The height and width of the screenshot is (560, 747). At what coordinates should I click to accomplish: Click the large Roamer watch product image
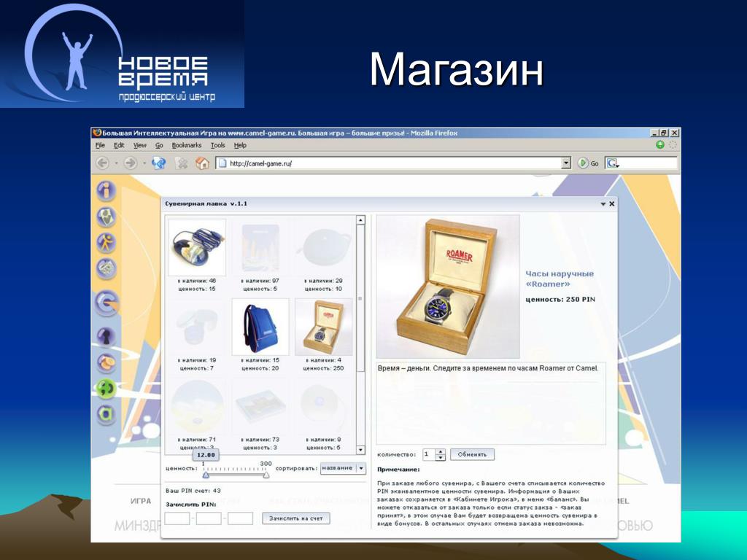click(x=448, y=287)
